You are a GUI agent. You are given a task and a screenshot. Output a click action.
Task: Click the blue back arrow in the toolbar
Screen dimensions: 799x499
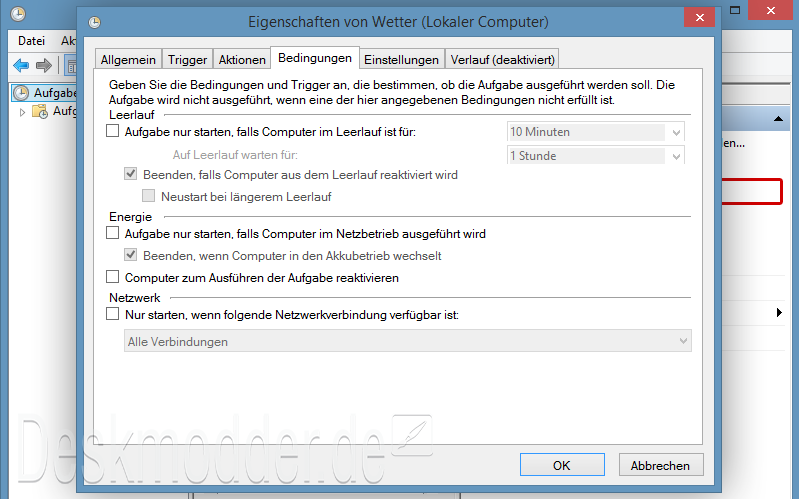21,66
